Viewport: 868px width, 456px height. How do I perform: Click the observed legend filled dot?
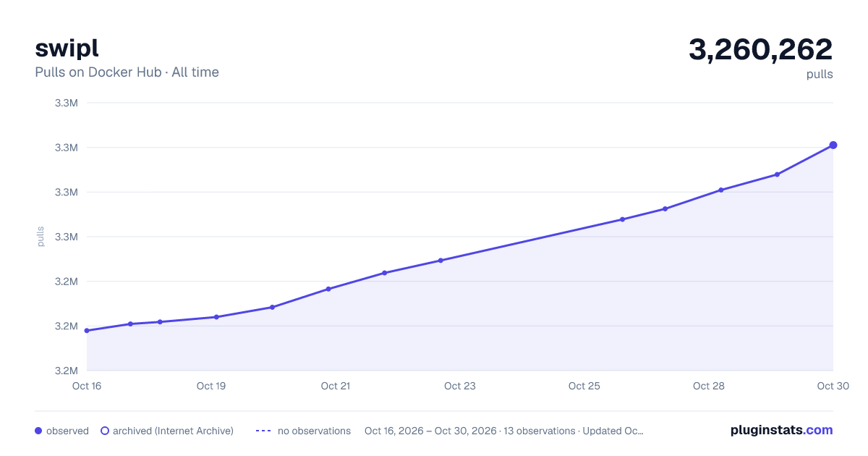[38, 431]
